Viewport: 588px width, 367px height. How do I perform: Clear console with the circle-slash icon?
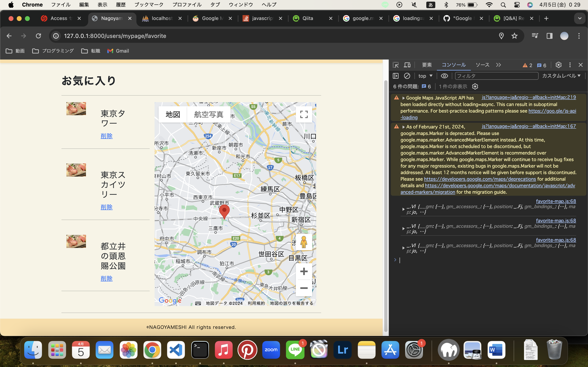click(407, 76)
